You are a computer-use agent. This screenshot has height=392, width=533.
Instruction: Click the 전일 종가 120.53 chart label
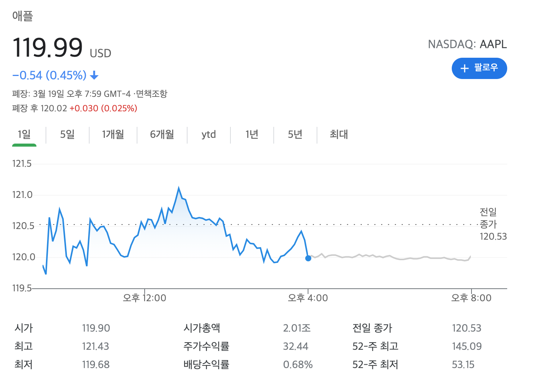click(x=493, y=224)
